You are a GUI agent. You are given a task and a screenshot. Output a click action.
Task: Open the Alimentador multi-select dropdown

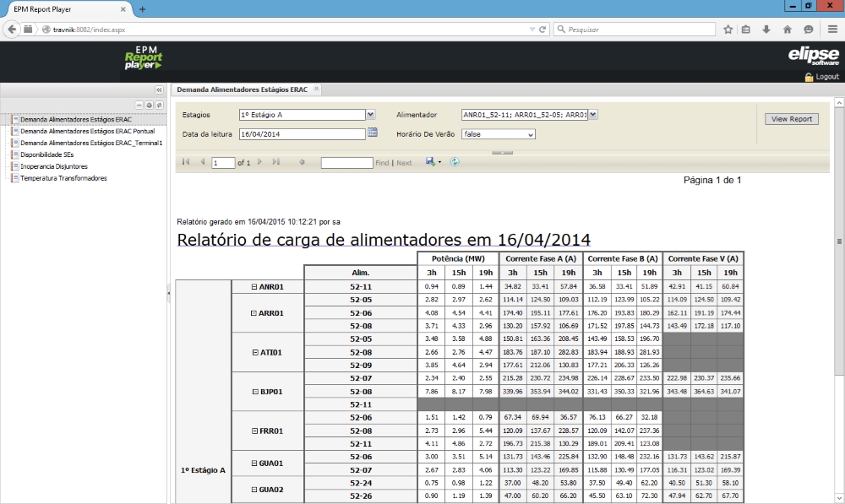[x=593, y=114]
